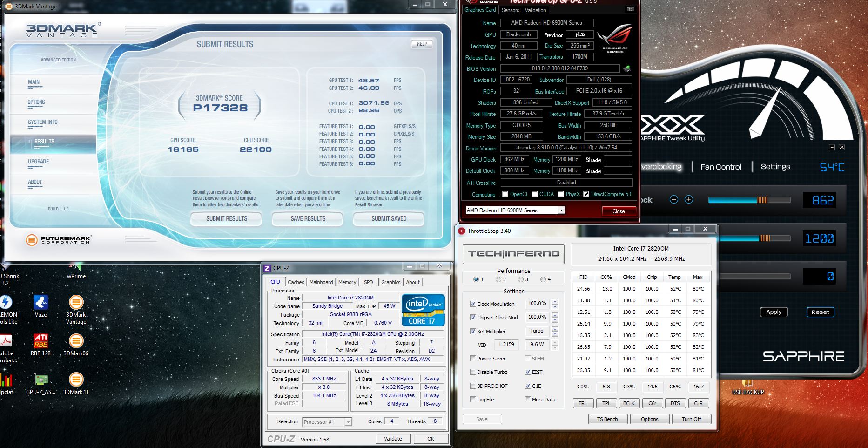Minimize the Sapphire Tweak Utility
Viewport: 868px width, 448px height.
click(x=832, y=147)
